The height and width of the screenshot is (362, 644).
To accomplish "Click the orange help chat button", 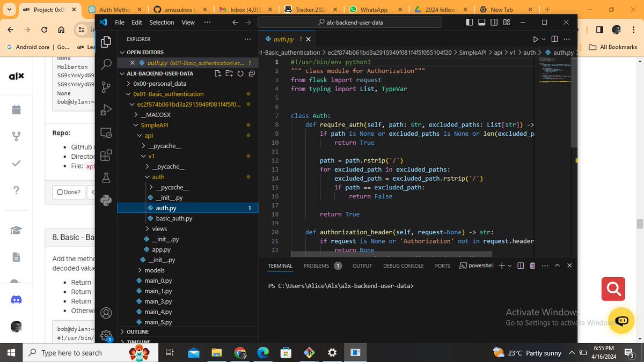I will point(622,321).
